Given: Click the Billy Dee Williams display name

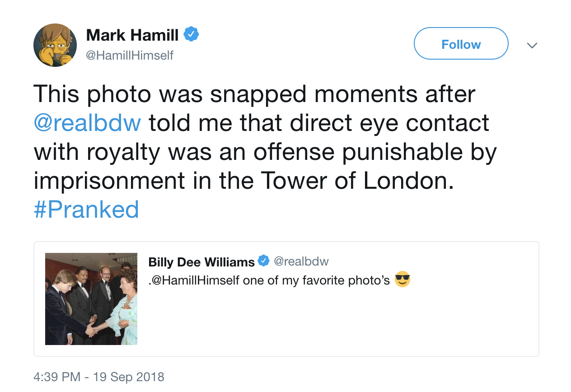Looking at the screenshot, I should 201,262.
